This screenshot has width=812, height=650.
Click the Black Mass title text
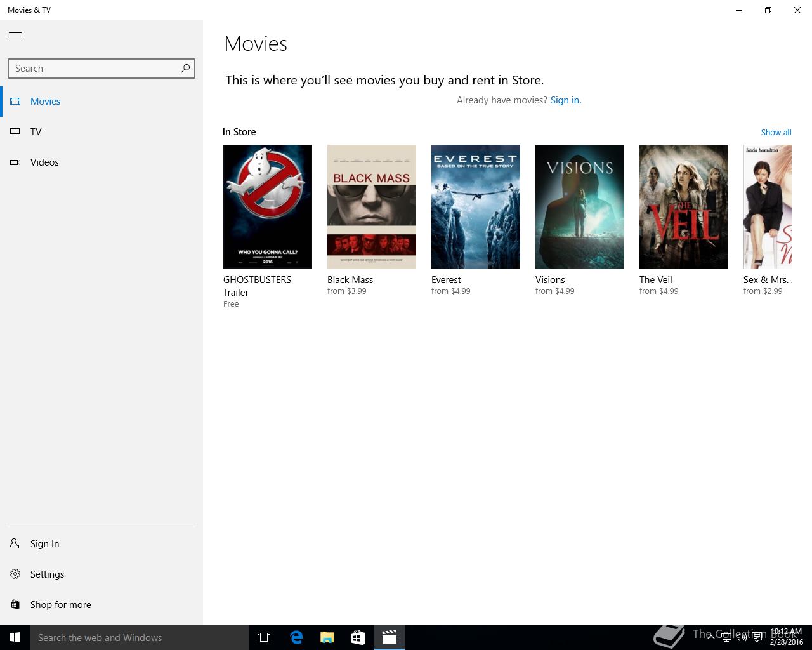coord(350,280)
